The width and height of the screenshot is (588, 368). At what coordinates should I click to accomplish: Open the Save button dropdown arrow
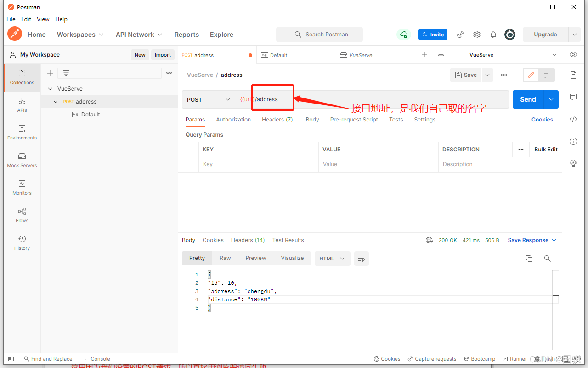point(487,75)
